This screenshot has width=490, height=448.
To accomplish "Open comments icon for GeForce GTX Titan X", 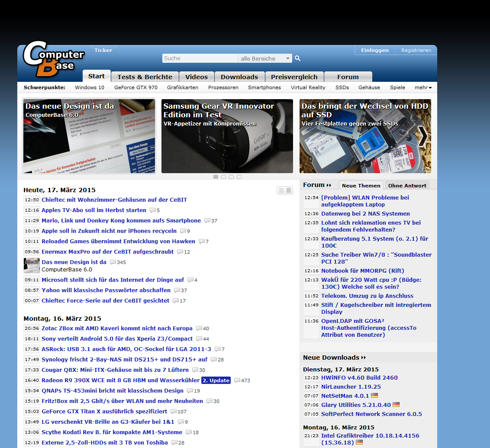I will (174, 412).
